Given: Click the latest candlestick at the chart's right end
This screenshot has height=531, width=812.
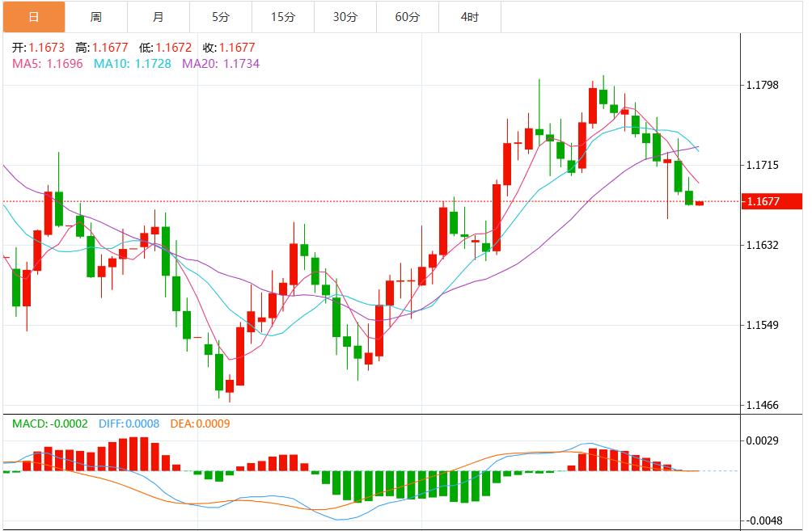Looking at the screenshot, I should [700, 203].
